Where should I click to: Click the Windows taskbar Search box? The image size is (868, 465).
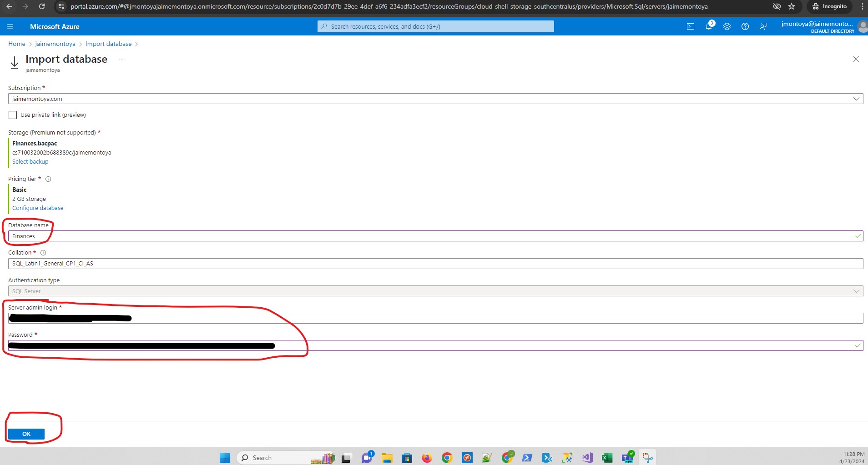coord(286,458)
